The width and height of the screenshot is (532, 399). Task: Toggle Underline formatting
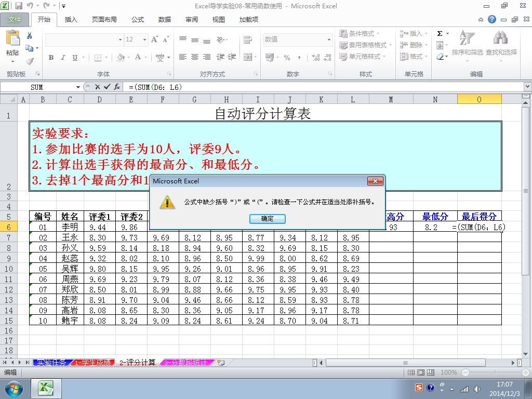click(75, 58)
